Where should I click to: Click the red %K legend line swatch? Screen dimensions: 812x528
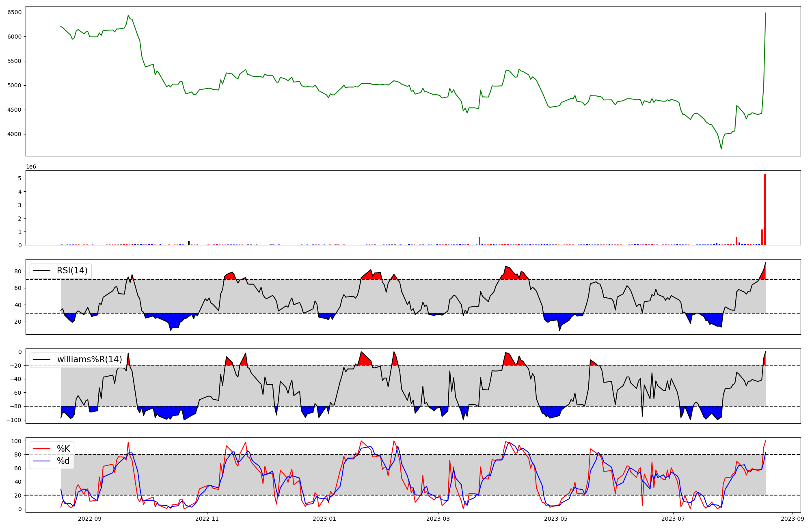coord(41,449)
